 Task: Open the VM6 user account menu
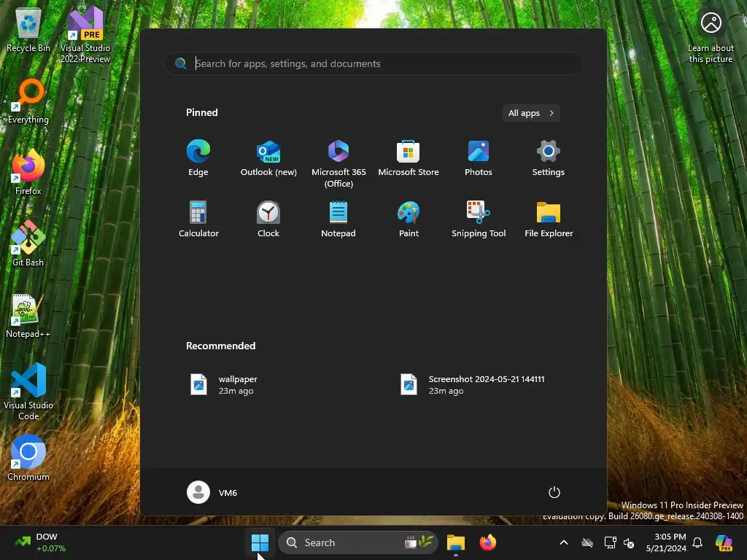click(x=212, y=492)
